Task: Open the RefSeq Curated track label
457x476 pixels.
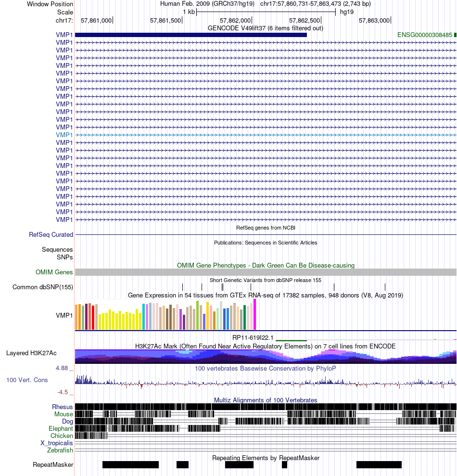Action: [x=51, y=235]
